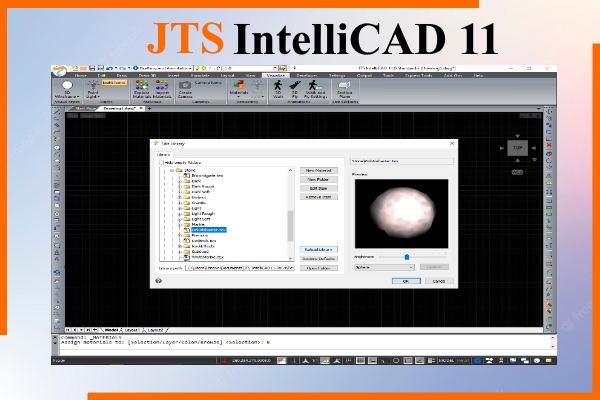Click the red crosshair icon in status bar
600x400 pixels.
click(x=224, y=361)
